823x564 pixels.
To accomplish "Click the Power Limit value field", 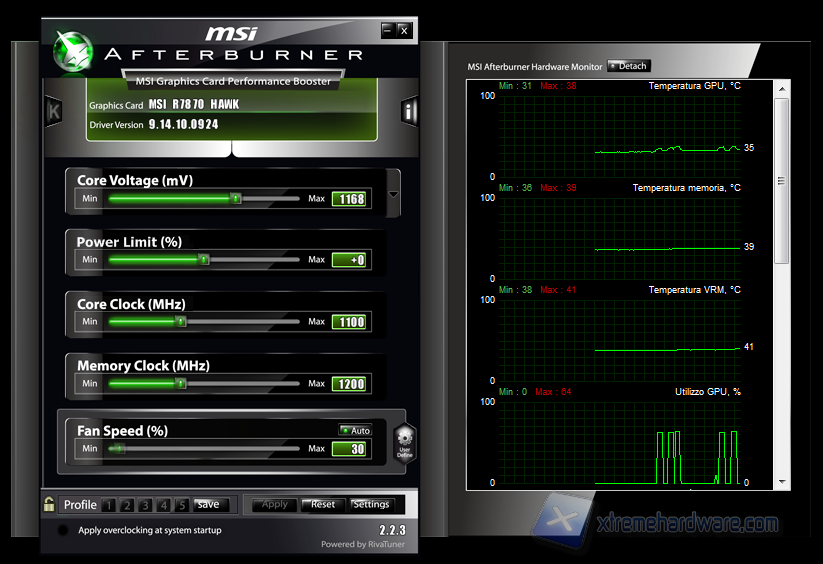I will tap(350, 260).
